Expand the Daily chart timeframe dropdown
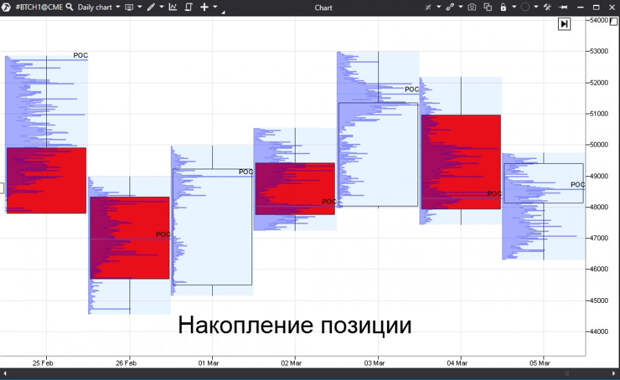Image resolution: width=620 pixels, height=380 pixels. coord(118,7)
